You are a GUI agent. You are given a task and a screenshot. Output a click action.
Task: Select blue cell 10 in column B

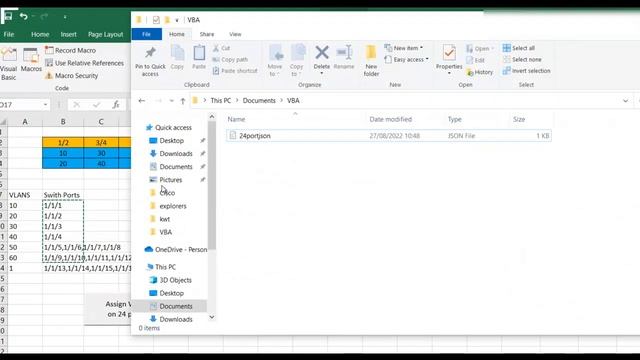63,153
